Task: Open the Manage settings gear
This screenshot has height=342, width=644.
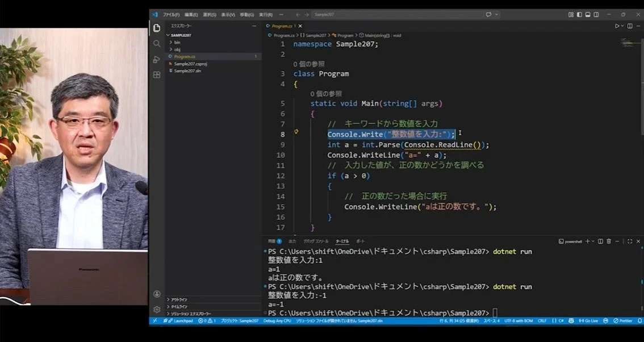Action: 156,310
